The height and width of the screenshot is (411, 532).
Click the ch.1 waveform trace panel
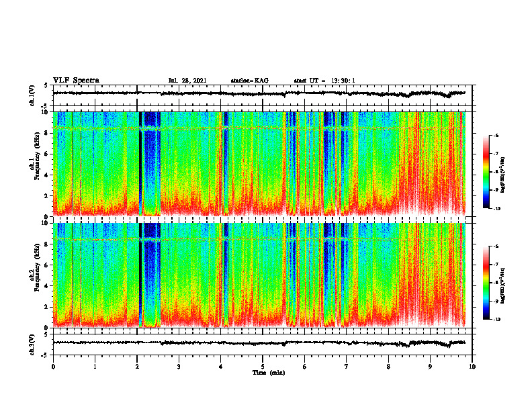pyautogui.click(x=263, y=95)
